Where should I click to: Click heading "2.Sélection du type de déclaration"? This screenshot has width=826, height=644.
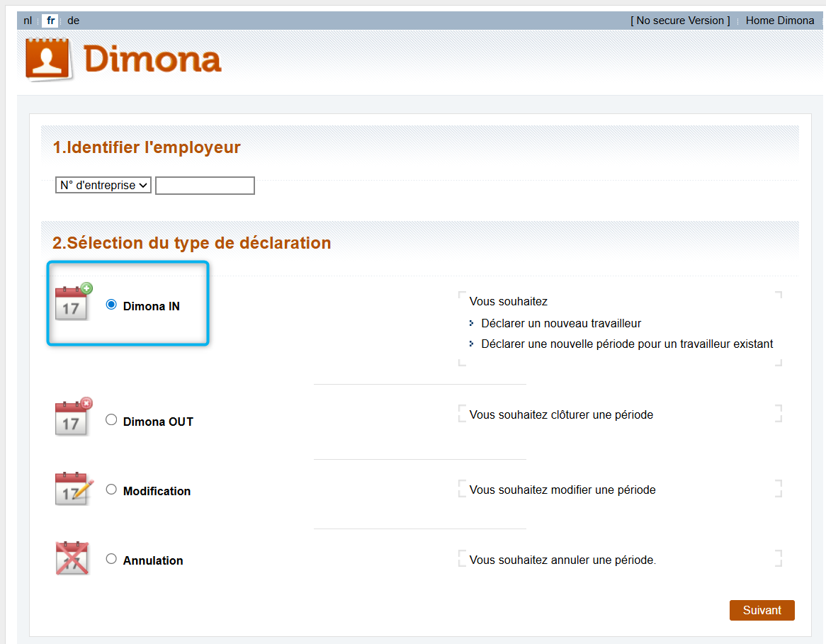point(192,243)
